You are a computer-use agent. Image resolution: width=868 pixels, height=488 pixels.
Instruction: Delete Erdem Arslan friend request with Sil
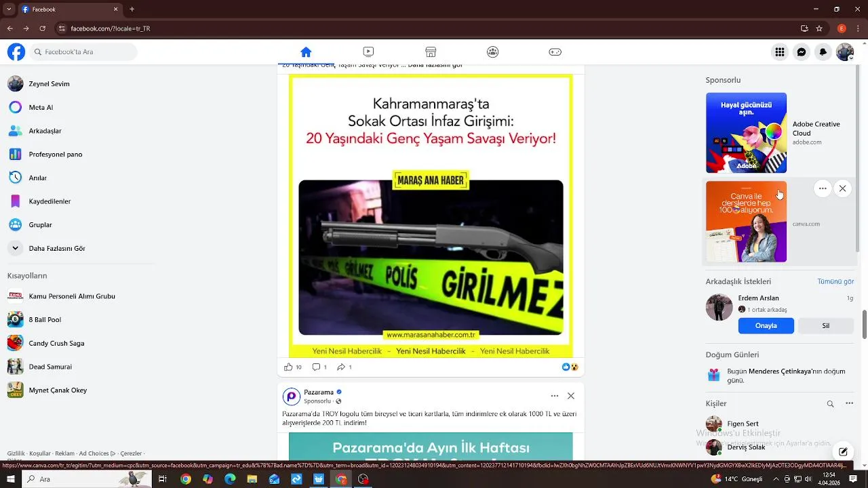click(826, 325)
